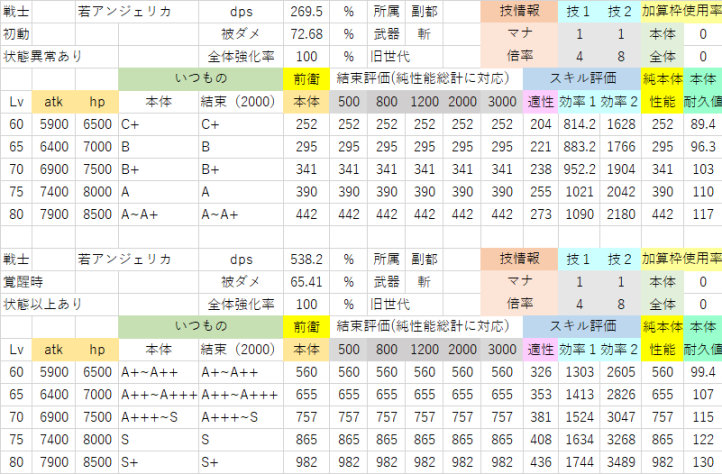Image resolution: width=722 pixels, height=474 pixels.
Task: Click the C+ grade under 本体 column
Action: coord(158,124)
